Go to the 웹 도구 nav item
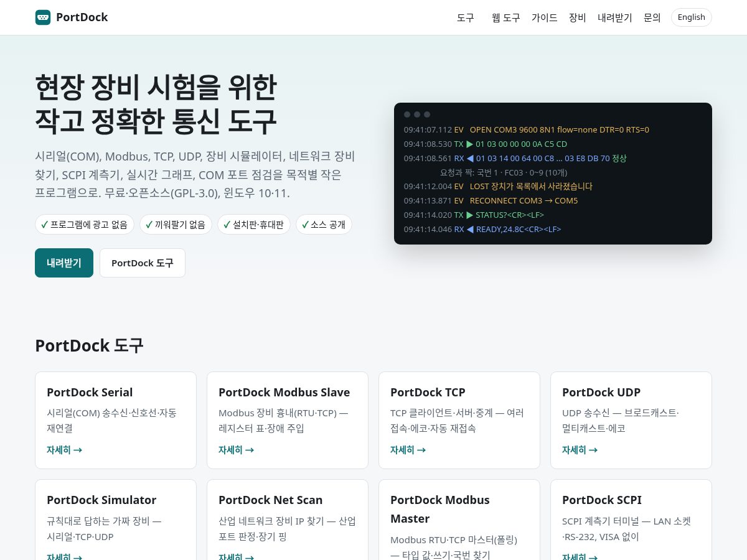Screen dimensions: 747x560 tap(505, 17)
